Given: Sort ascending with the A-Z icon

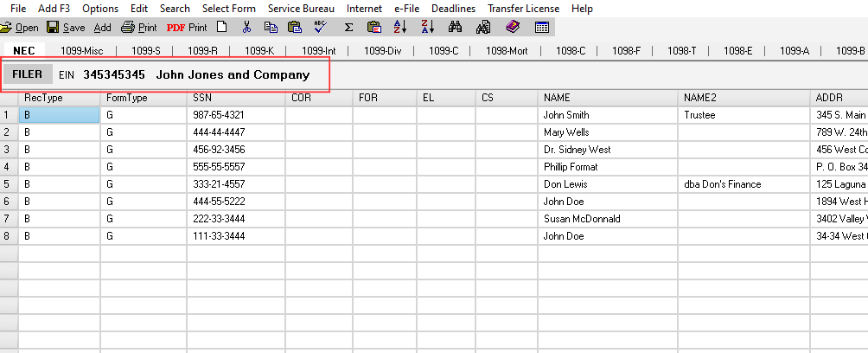Looking at the screenshot, I should coord(399,28).
